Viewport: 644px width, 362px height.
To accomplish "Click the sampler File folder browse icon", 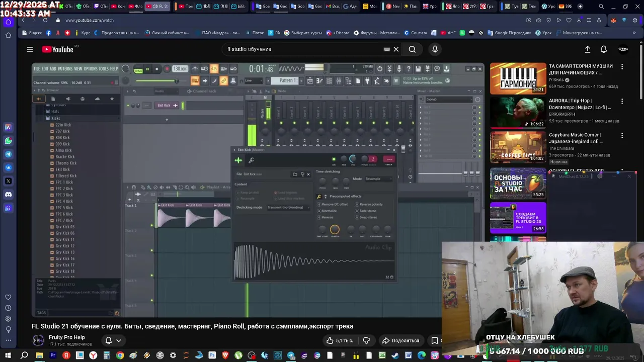I will point(295,174).
